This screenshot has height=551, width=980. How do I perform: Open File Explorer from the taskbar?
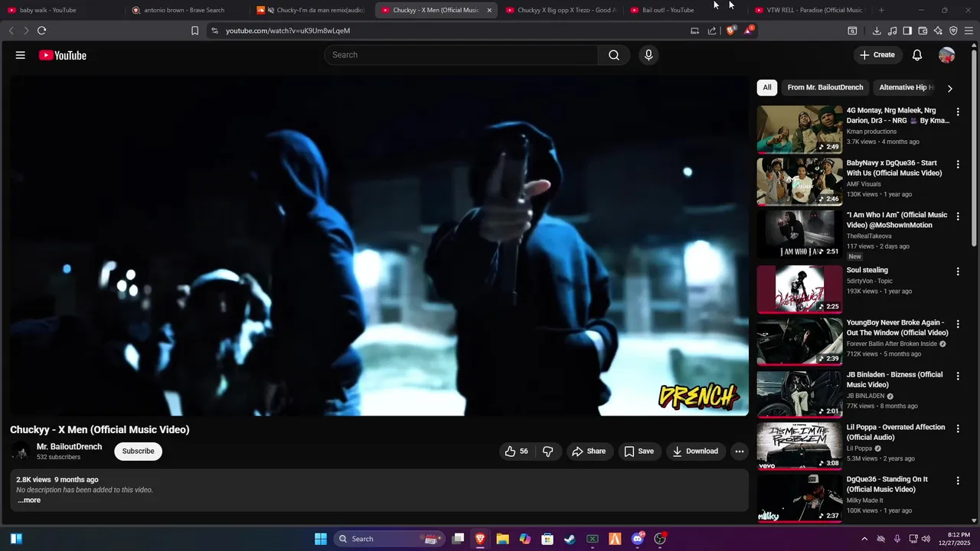click(x=502, y=539)
